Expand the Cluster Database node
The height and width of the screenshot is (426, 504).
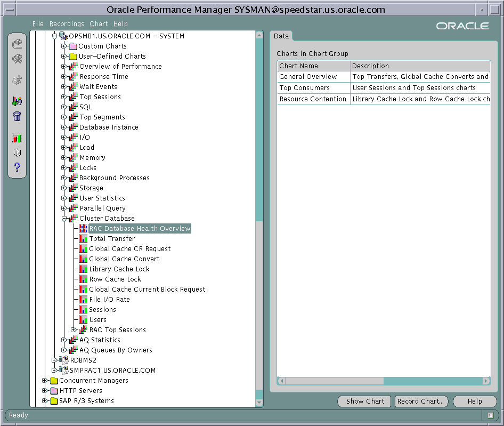[65, 218]
